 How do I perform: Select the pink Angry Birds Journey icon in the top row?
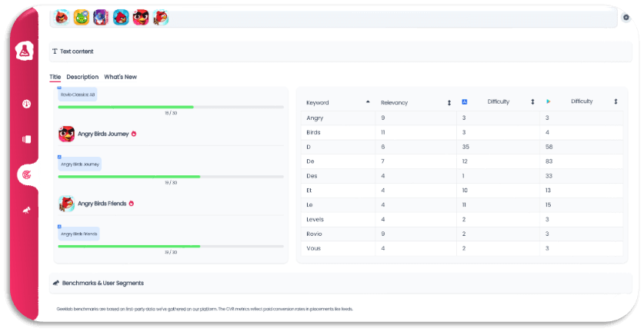click(x=141, y=17)
